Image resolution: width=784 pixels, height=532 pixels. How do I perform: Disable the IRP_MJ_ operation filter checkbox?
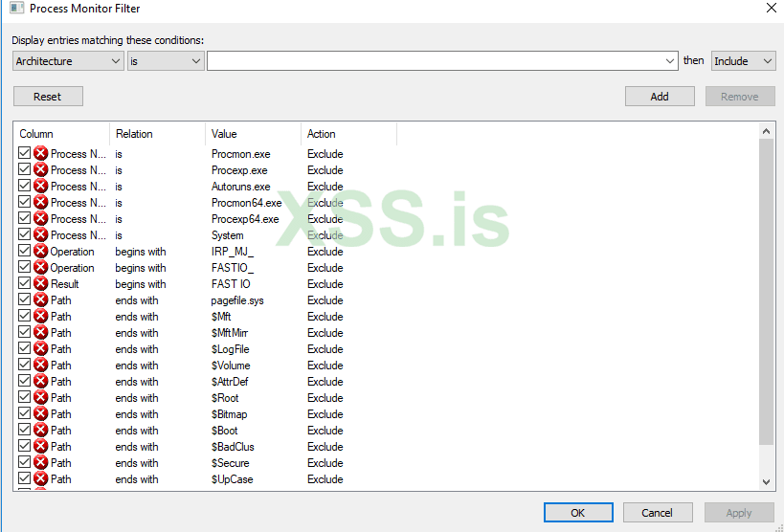24,250
